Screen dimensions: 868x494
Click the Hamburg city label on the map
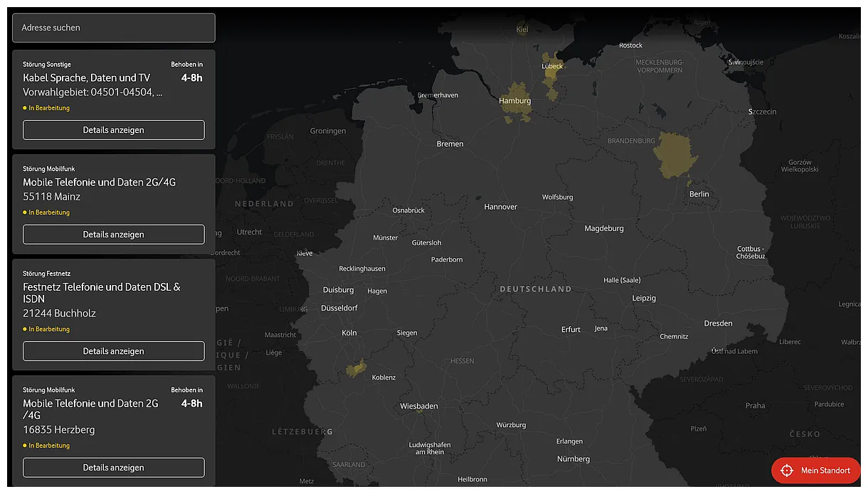coord(514,100)
